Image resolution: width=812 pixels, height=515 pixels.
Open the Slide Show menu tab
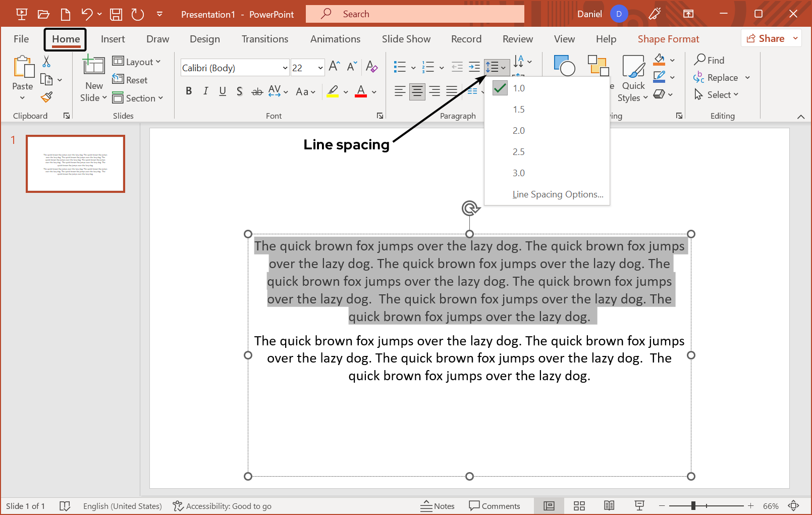406,38
